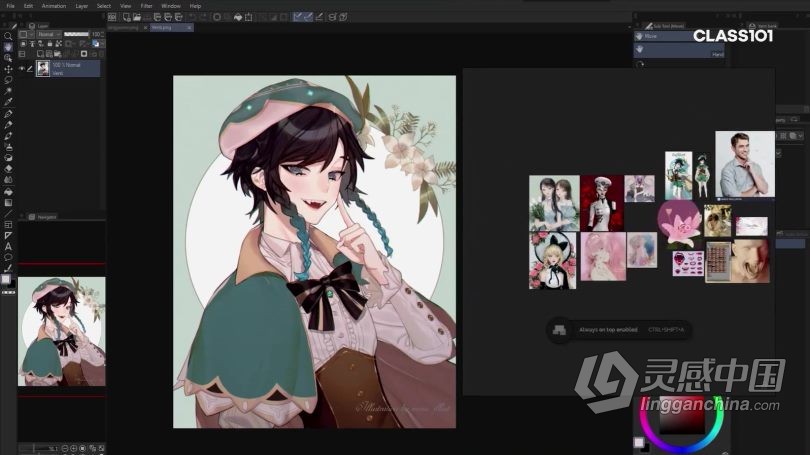The height and width of the screenshot is (455, 810).
Task: Click the main drawing color swatch
Action: [x=6, y=279]
